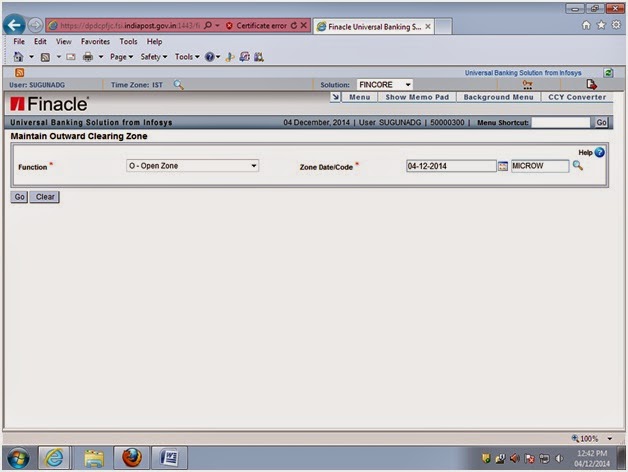
Task: Open the Help menu in menu bar
Action: pyautogui.click(x=154, y=42)
